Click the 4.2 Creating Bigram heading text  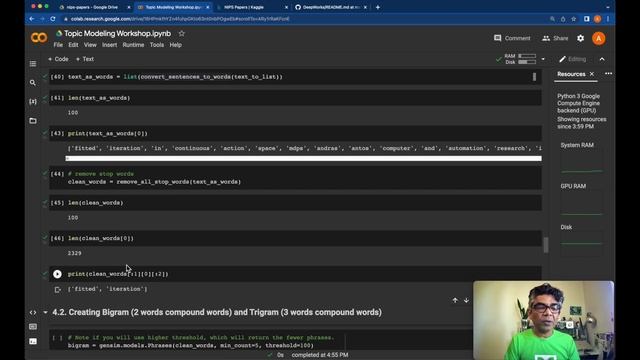217,312
